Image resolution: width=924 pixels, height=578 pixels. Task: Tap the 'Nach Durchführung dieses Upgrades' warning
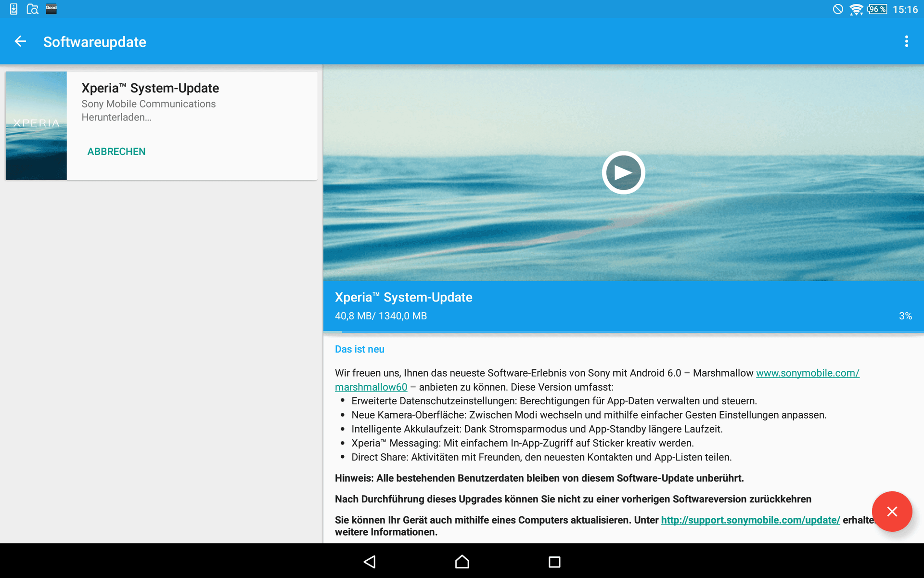click(x=573, y=499)
